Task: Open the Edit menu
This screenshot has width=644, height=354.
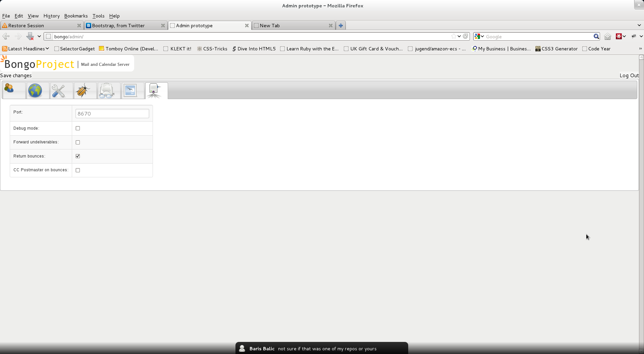Action: pos(19,16)
